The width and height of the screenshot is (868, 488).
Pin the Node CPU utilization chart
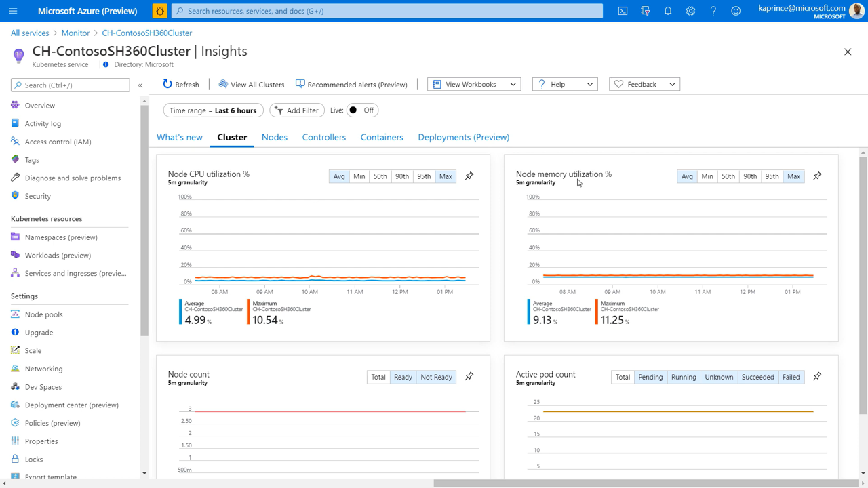[x=469, y=176]
